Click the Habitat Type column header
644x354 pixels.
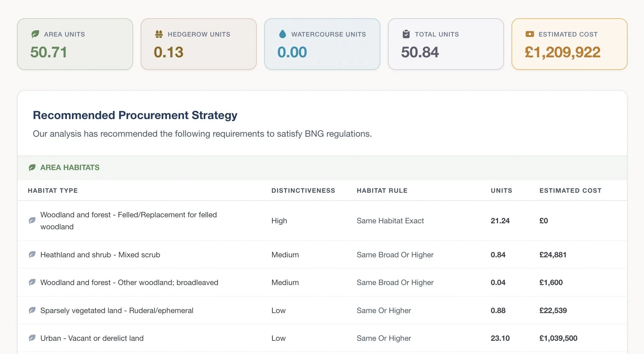[53, 191]
